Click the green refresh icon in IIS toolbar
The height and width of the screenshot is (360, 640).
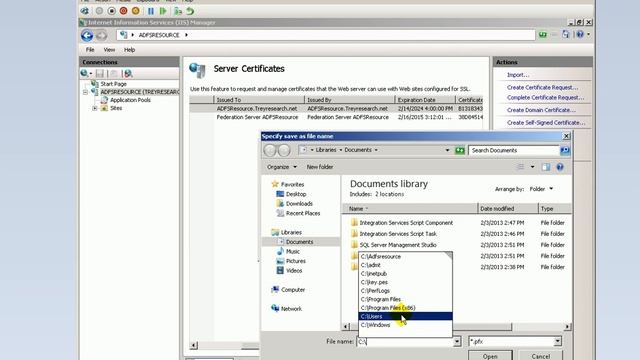(x=542, y=35)
